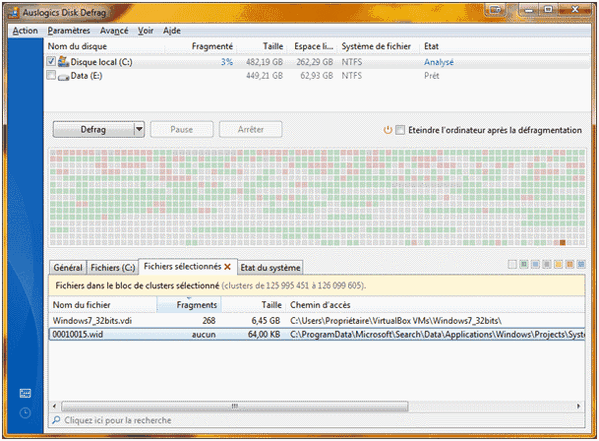Switch to the Etat du système tab
The image size is (599, 441).
[270, 268]
